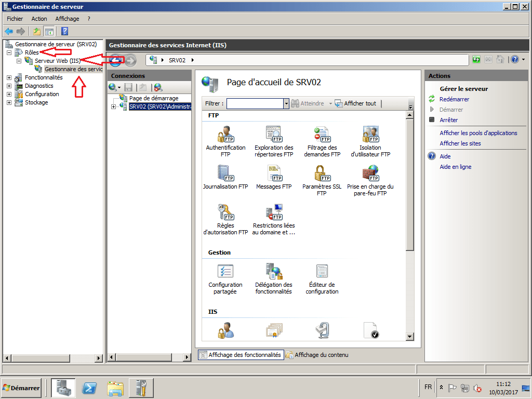The image size is (532, 399).
Task: Expand Fonctionnalités in the server tree
Action: (8, 77)
